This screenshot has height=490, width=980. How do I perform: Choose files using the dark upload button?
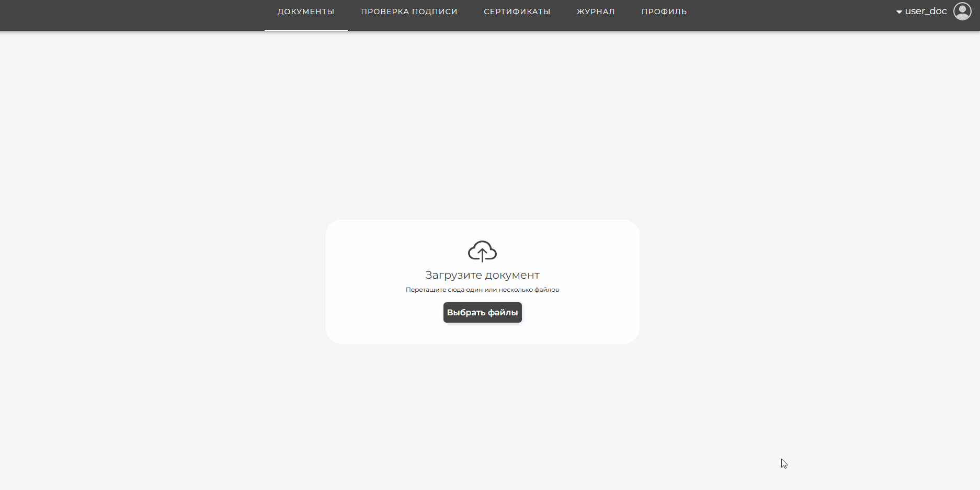coord(482,313)
